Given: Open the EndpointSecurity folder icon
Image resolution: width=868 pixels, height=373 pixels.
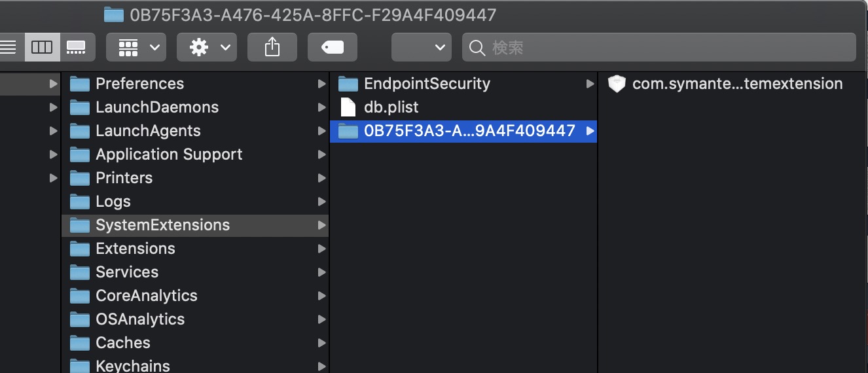Looking at the screenshot, I should click(348, 84).
